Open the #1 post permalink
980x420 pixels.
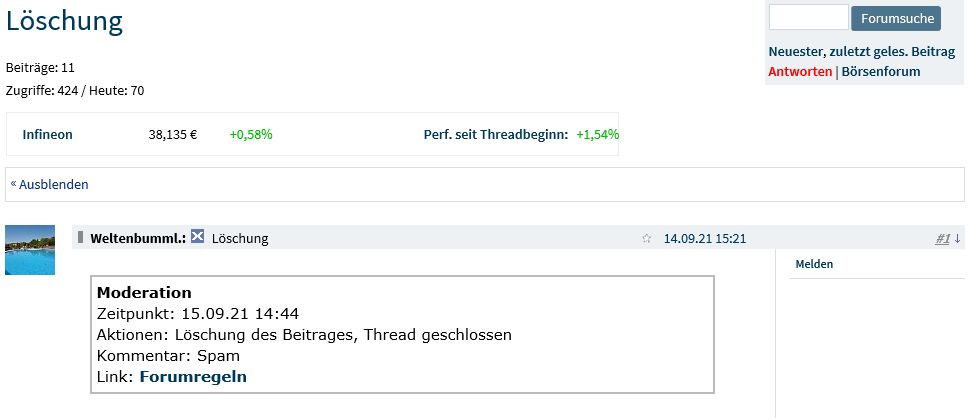pos(942,239)
